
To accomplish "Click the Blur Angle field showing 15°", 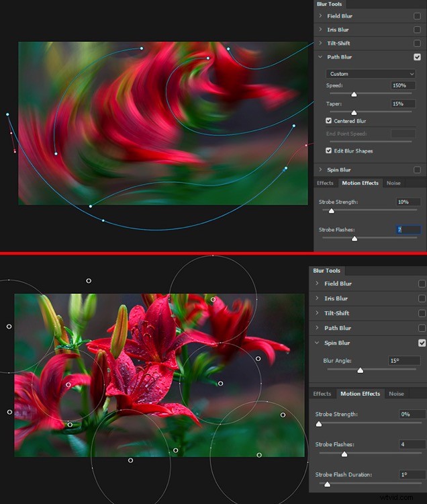I will click(x=404, y=361).
